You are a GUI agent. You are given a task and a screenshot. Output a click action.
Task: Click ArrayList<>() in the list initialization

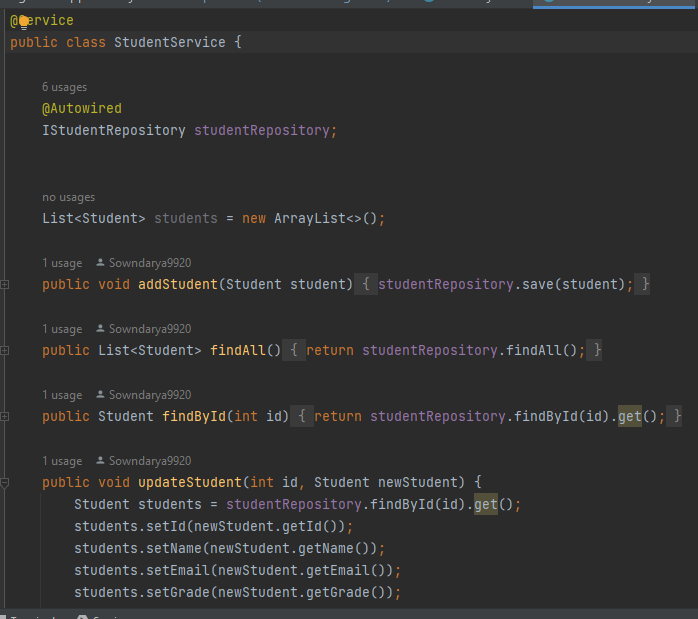(326, 218)
